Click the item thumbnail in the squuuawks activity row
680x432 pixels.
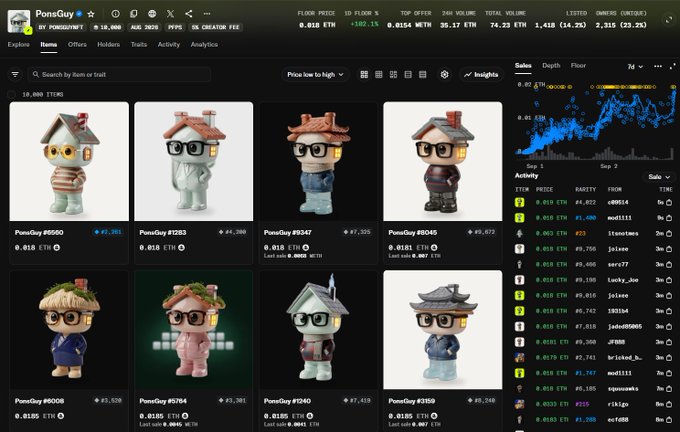coord(519,389)
